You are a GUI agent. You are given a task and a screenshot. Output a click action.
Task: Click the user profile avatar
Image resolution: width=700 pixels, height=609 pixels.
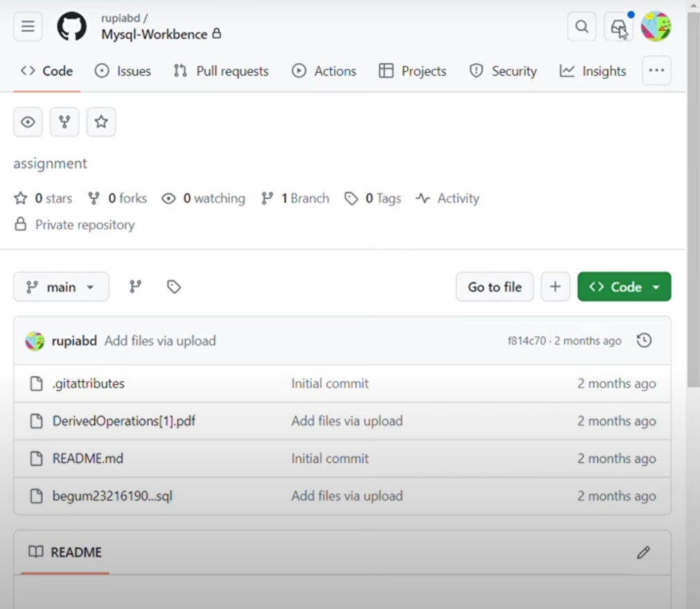(x=656, y=26)
